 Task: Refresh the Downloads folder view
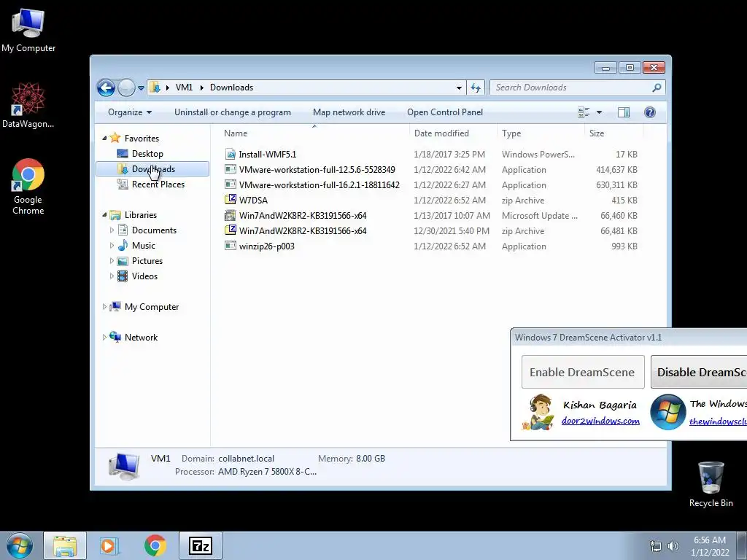tap(476, 87)
